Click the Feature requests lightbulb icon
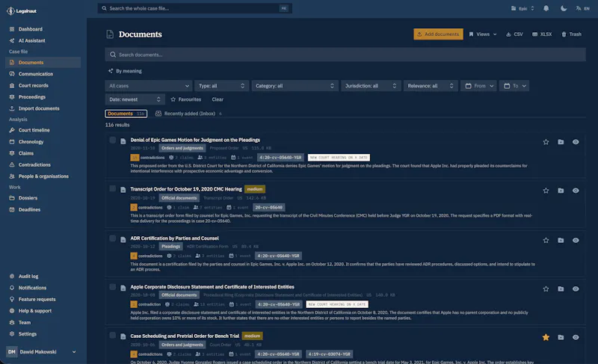This screenshot has height=364, width=598. [12, 299]
